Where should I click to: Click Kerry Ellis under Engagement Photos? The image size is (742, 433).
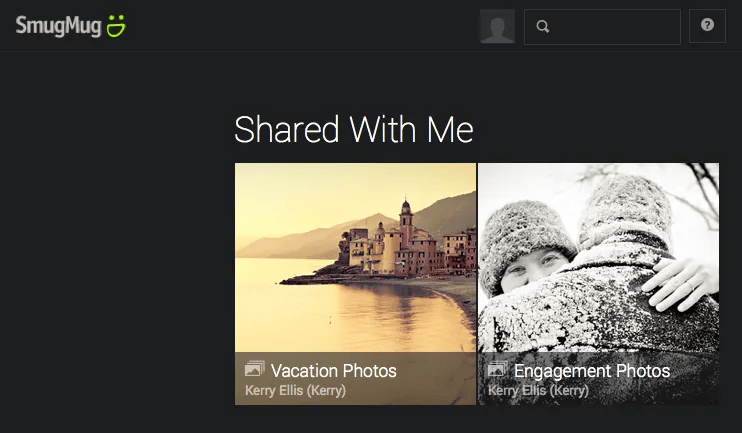(x=538, y=390)
